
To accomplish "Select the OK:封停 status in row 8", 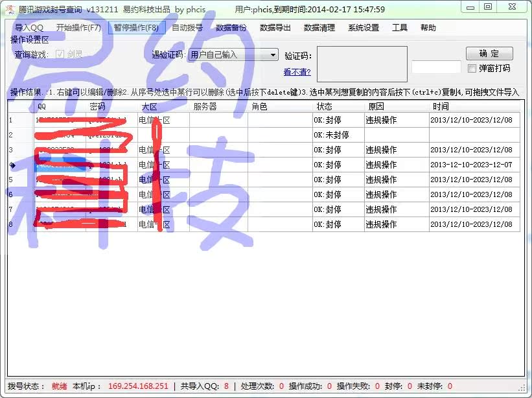I will (338, 225).
